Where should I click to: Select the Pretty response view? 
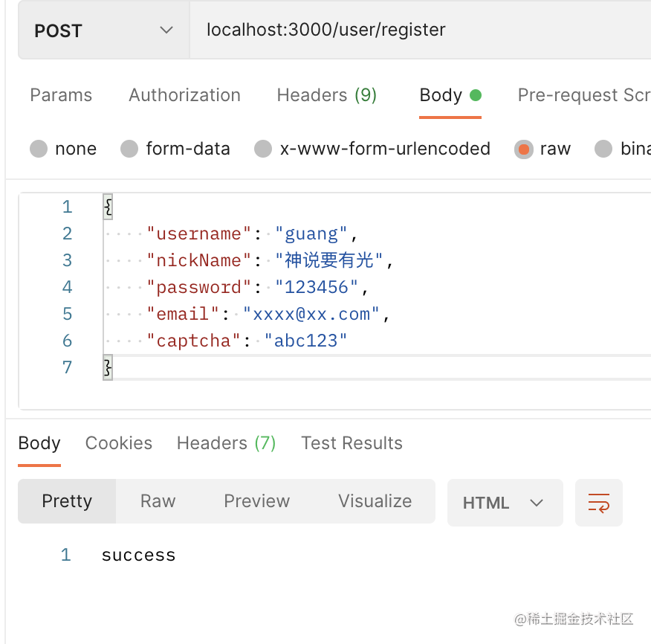click(x=67, y=501)
